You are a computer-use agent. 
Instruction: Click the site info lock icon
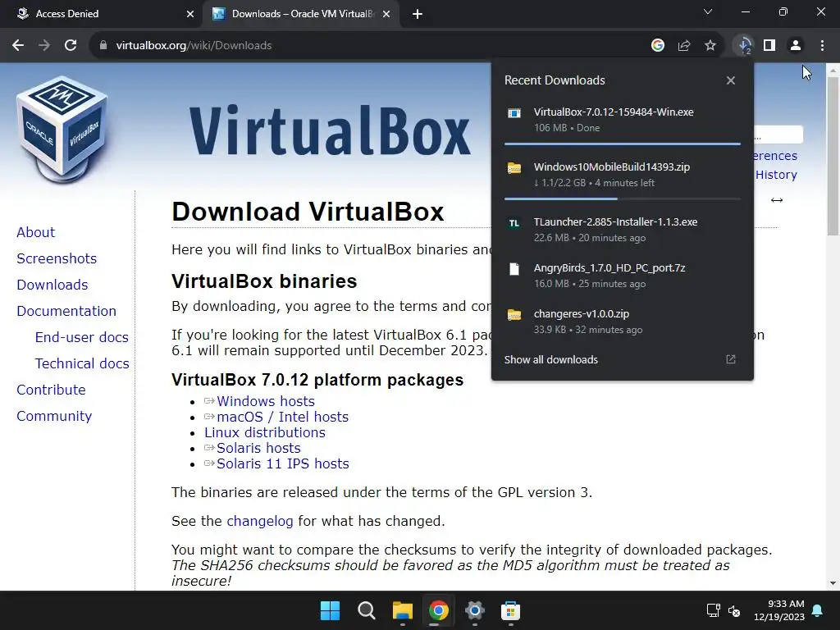coord(103,46)
